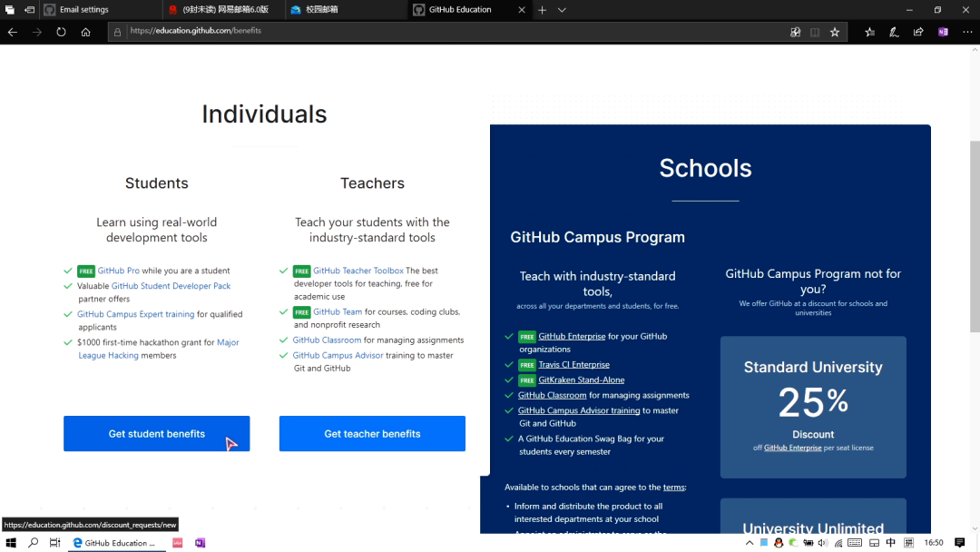Open the Major League Hacking link
The height and width of the screenshot is (552, 980).
tap(159, 349)
